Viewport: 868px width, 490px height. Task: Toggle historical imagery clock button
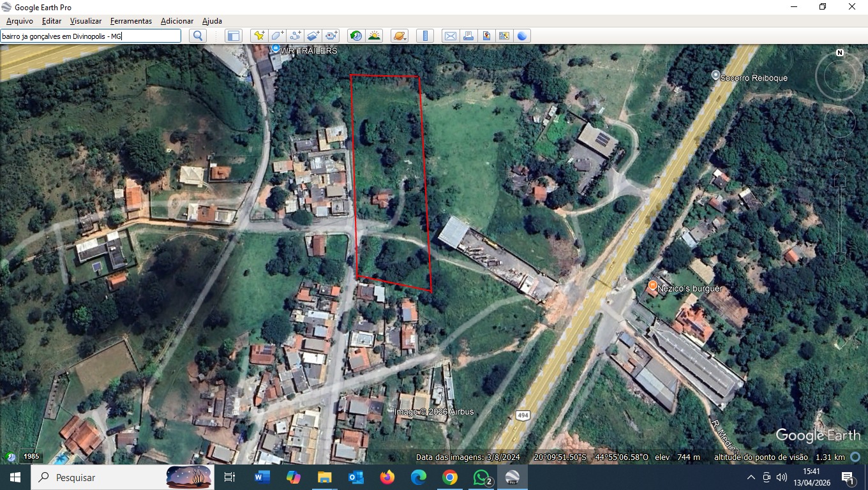[x=356, y=36]
